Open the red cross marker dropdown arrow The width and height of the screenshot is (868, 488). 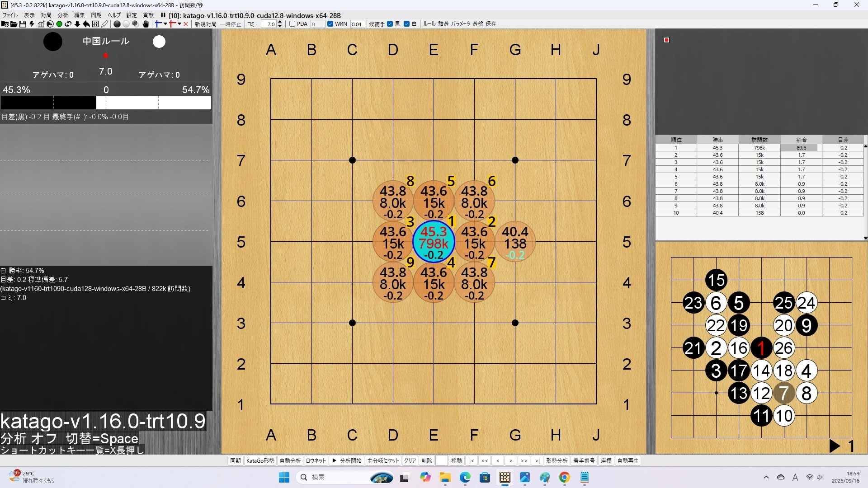(x=179, y=24)
